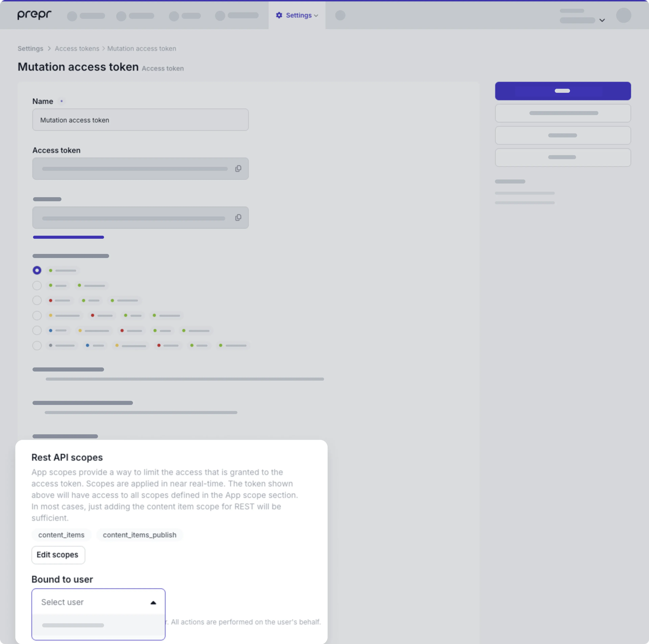Select the radio option with five tags
The image size is (649, 644).
click(x=37, y=330)
